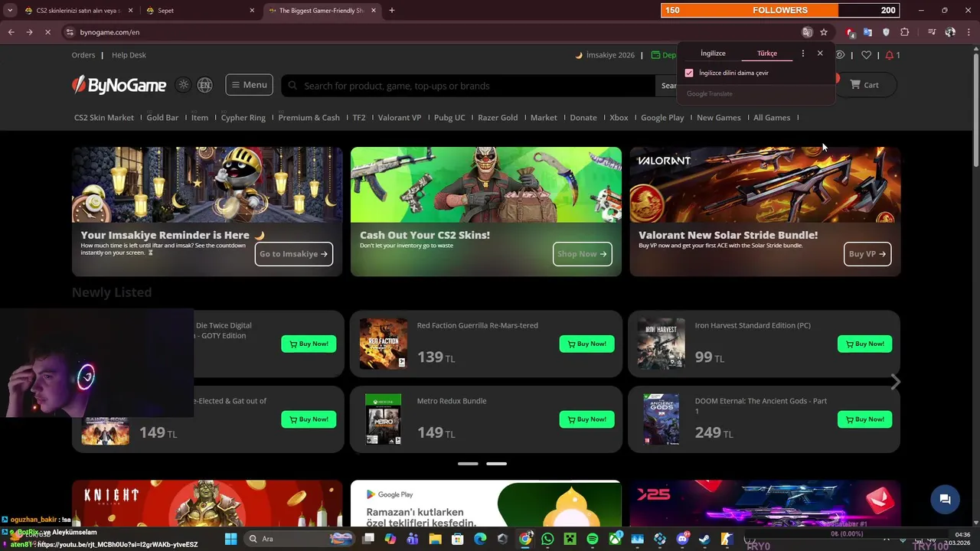This screenshot has width=980, height=551.
Task: Select the second carousel page indicator
Action: coord(496,464)
